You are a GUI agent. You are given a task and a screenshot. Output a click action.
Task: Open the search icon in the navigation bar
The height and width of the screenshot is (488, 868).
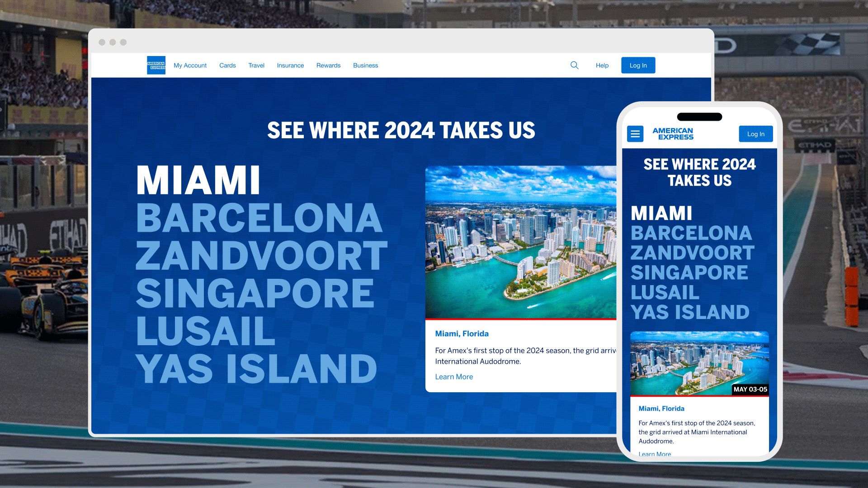[x=574, y=65]
